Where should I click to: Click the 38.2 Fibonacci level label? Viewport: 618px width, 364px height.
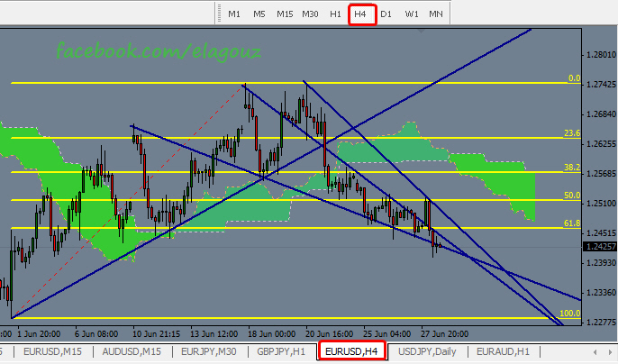tap(572, 168)
